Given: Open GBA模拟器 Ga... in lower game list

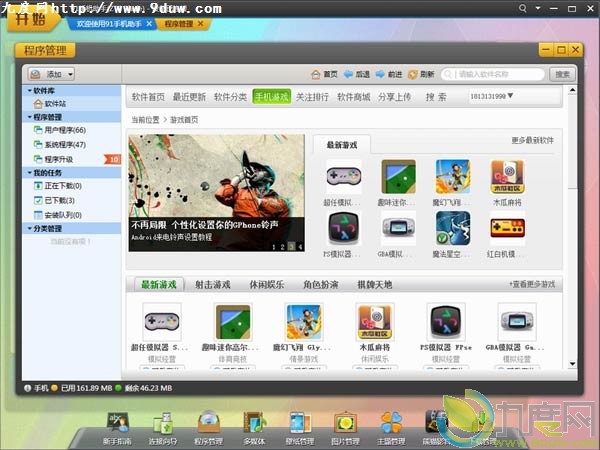Looking at the screenshot, I should click(x=517, y=322).
